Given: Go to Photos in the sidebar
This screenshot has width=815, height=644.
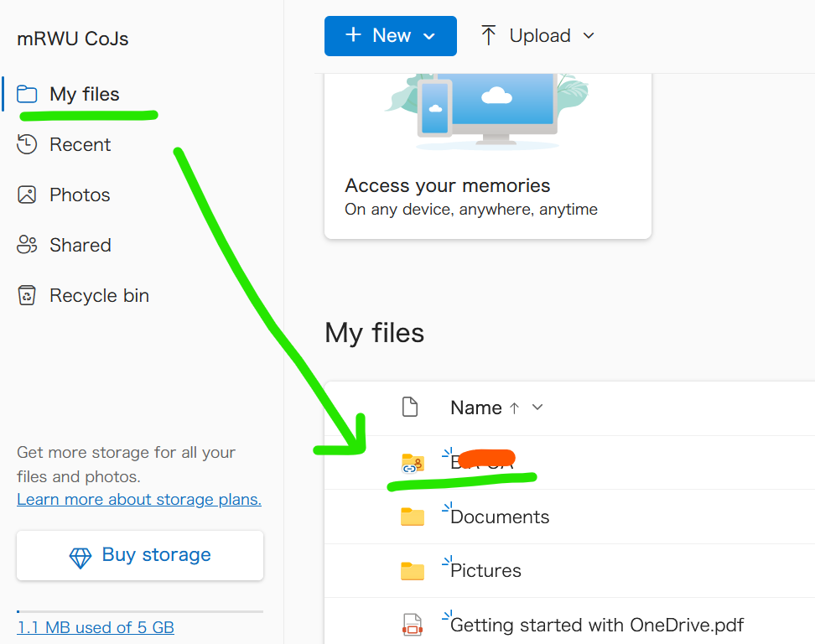Looking at the screenshot, I should pos(80,195).
